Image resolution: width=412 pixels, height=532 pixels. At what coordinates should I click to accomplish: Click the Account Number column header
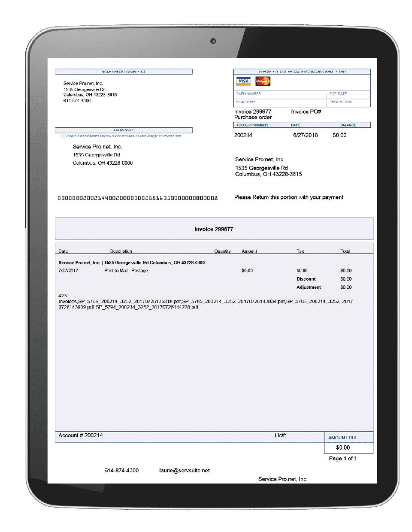[x=252, y=125]
